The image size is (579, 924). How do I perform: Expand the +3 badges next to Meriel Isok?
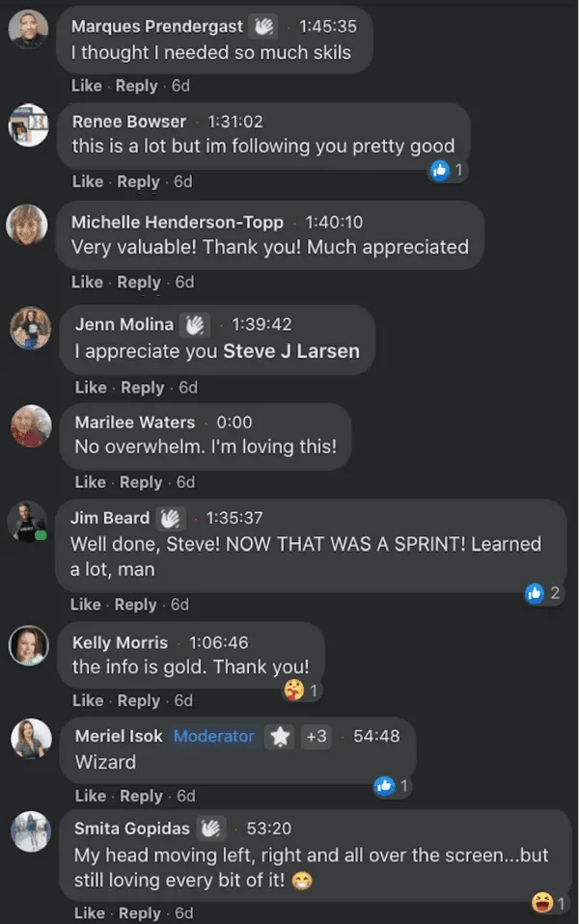coord(317,737)
